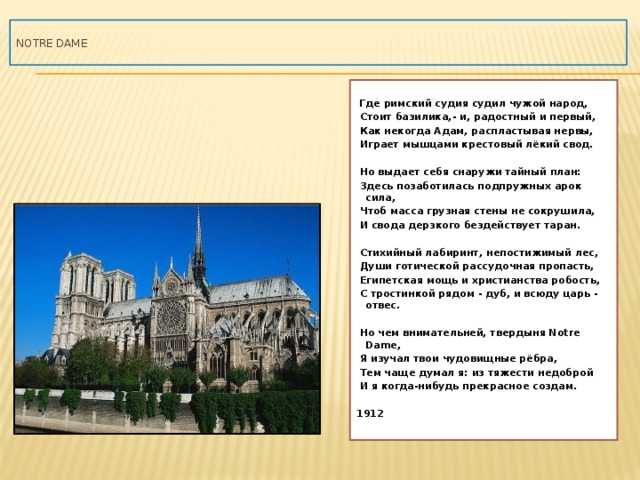The height and width of the screenshot is (480, 640).
Task: Click line "Здесь позаботилась подпружных арок"
Action: (471, 186)
